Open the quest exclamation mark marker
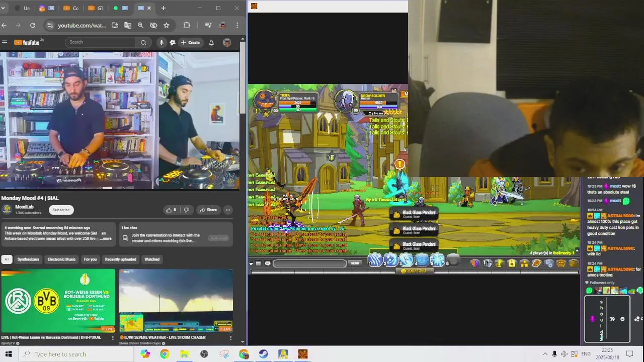 tap(399, 164)
